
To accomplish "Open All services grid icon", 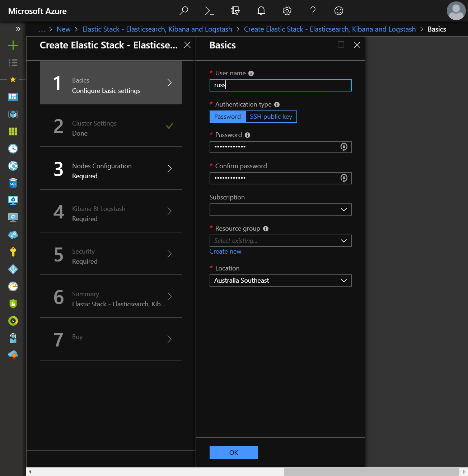I will [x=13, y=131].
